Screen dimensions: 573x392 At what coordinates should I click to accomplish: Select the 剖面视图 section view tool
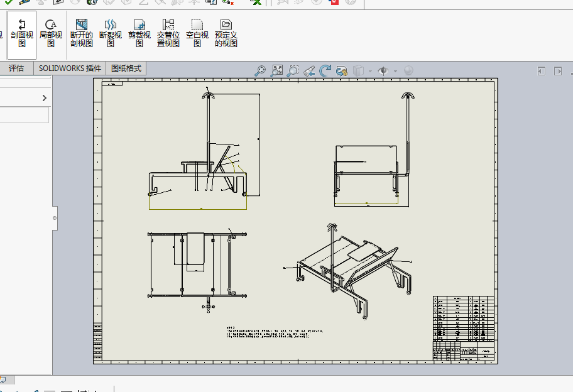pyautogui.click(x=22, y=34)
